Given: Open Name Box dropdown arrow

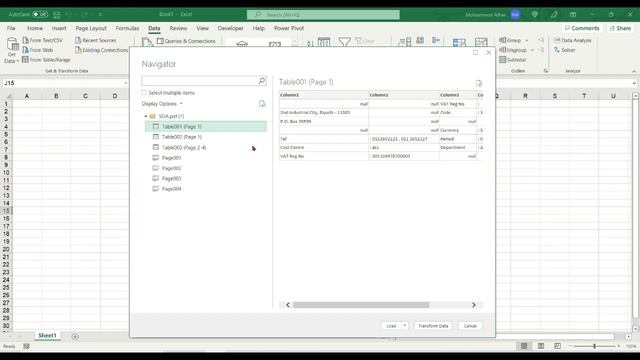Looking at the screenshot, I should (126, 83).
